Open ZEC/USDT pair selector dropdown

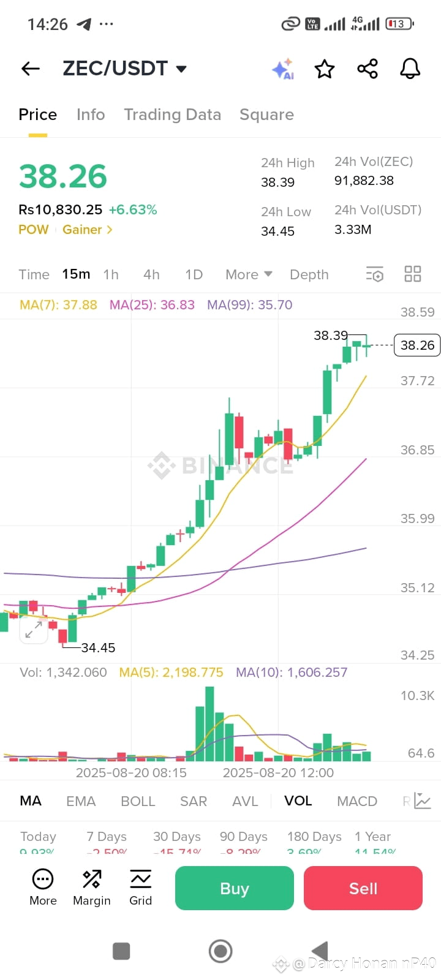pyautogui.click(x=124, y=69)
